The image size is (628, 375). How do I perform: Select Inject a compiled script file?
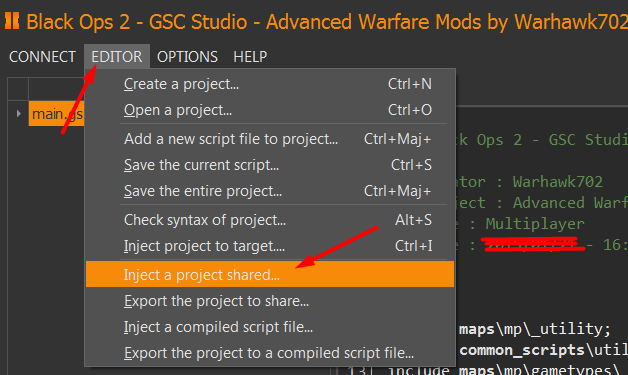[x=270, y=327]
